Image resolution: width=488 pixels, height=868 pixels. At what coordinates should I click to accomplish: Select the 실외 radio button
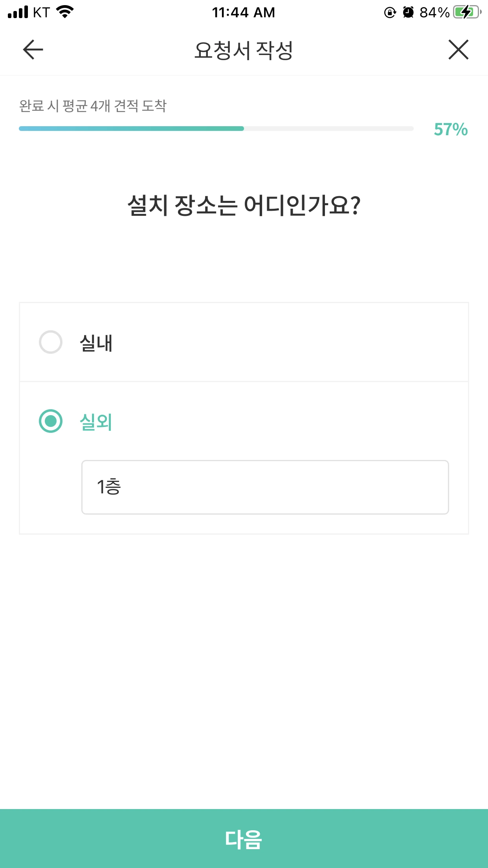(51, 421)
